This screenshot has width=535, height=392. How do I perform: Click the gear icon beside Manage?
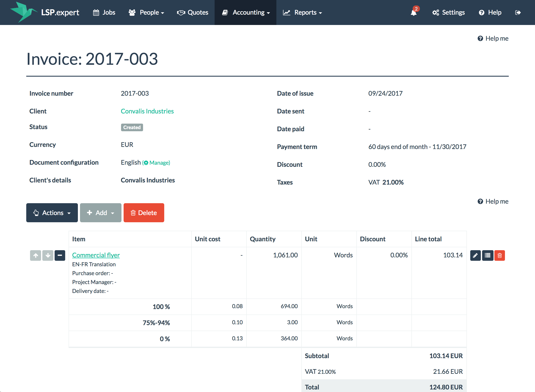pyautogui.click(x=146, y=163)
